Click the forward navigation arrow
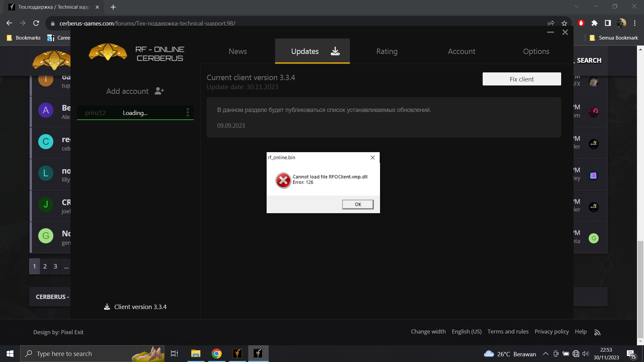The width and height of the screenshot is (644, 362). [x=22, y=23]
